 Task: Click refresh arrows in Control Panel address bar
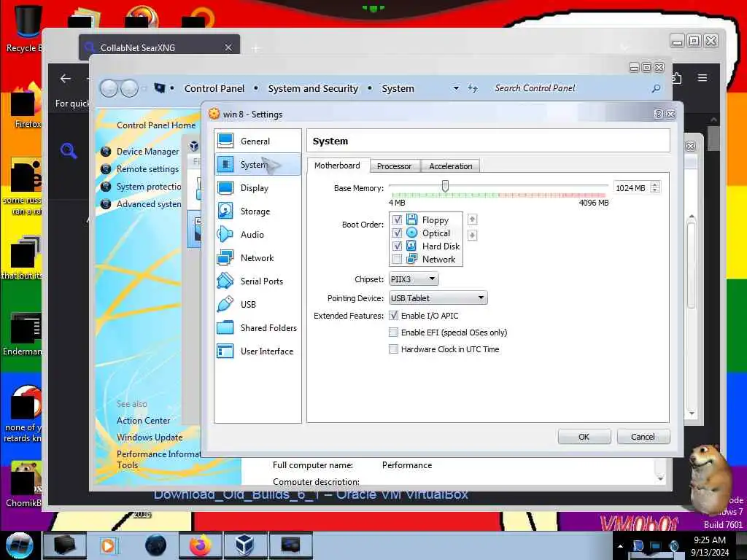coord(472,88)
